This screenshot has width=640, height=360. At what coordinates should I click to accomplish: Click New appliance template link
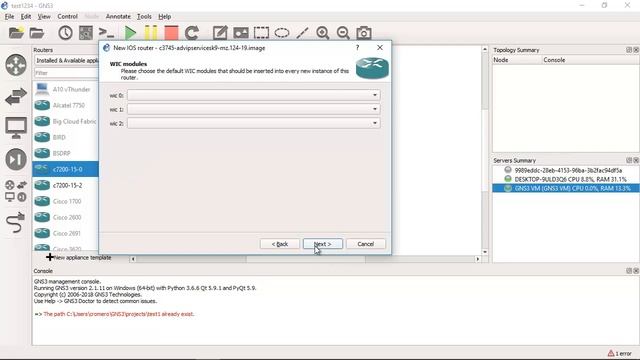(x=78, y=258)
